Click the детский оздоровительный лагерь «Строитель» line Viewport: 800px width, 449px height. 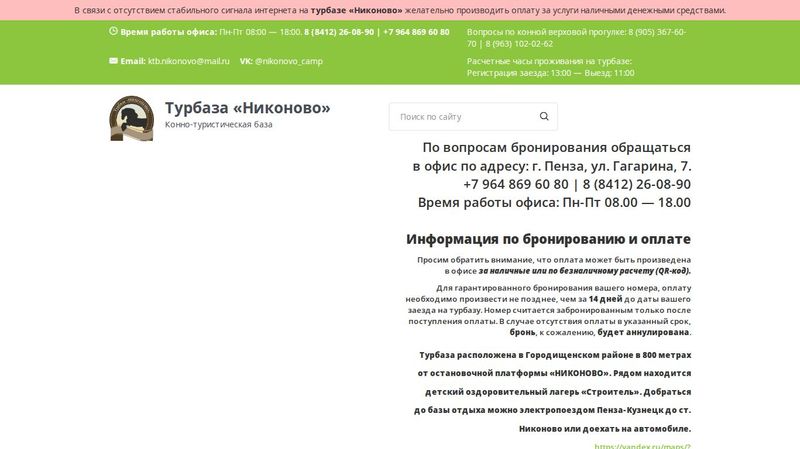click(x=558, y=392)
